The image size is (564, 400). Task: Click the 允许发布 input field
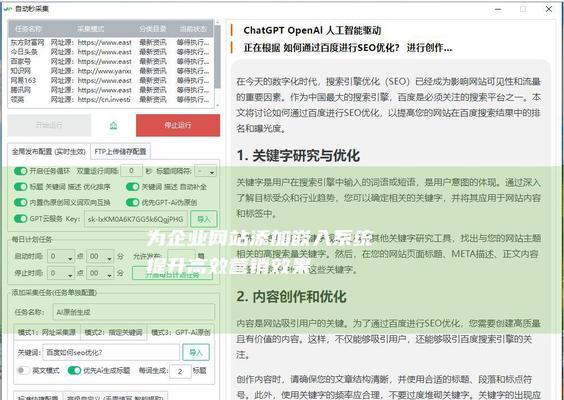182,256
